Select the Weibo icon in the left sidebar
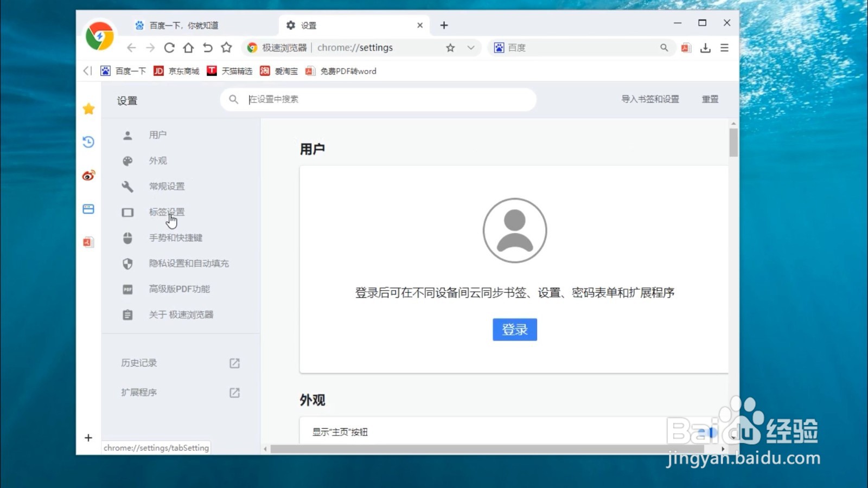This screenshot has height=488, width=868. [88, 176]
